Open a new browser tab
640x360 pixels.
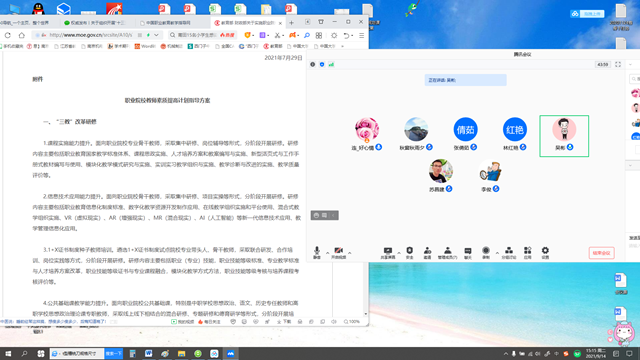point(291,23)
